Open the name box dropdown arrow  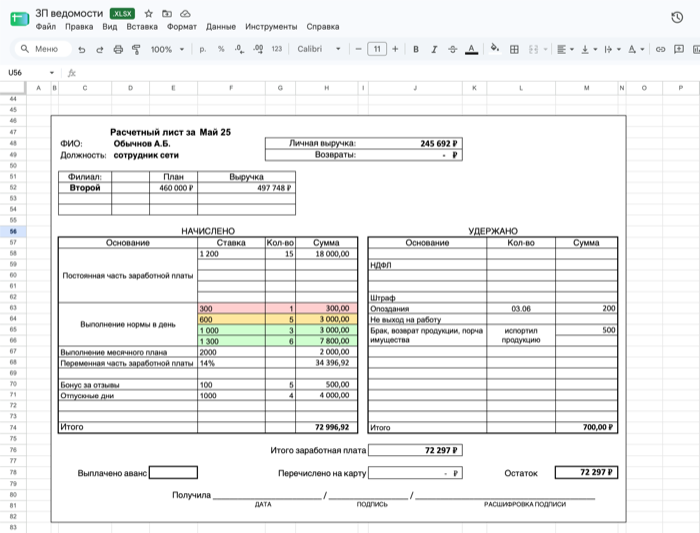(52, 73)
